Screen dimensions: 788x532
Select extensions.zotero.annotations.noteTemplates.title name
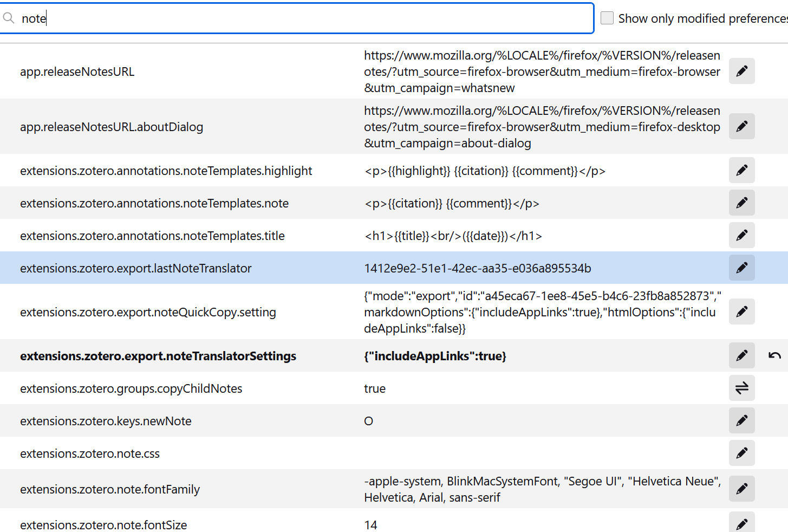click(x=152, y=236)
